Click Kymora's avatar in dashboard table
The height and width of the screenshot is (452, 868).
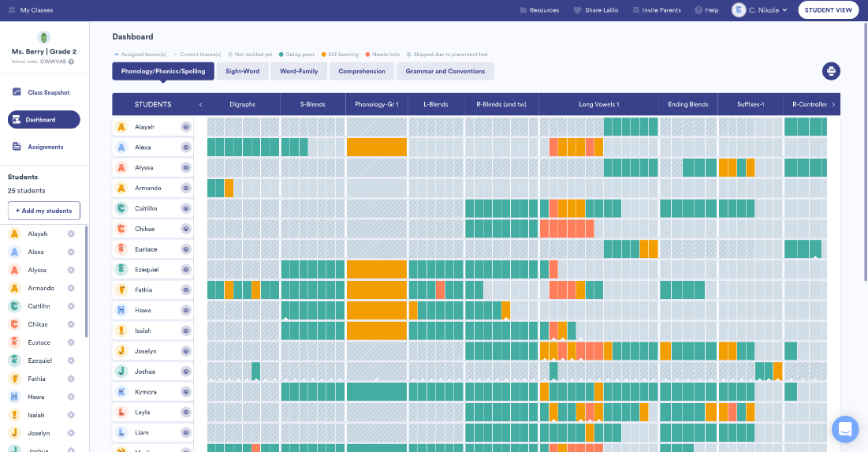click(x=121, y=391)
